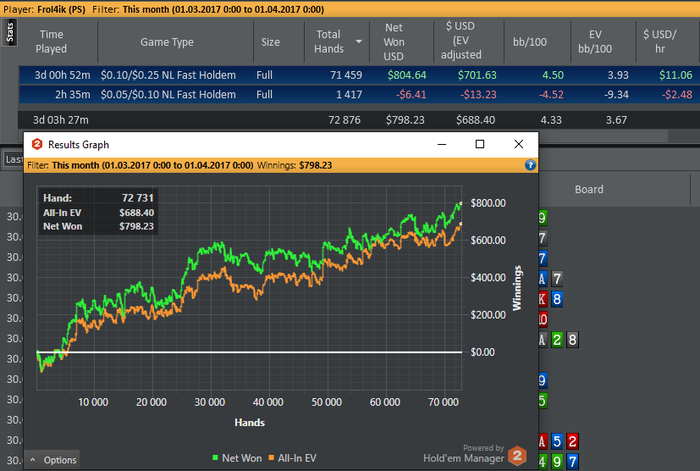The image size is (700, 471).
Task: Click the green 2 board card
Action: (x=557, y=340)
